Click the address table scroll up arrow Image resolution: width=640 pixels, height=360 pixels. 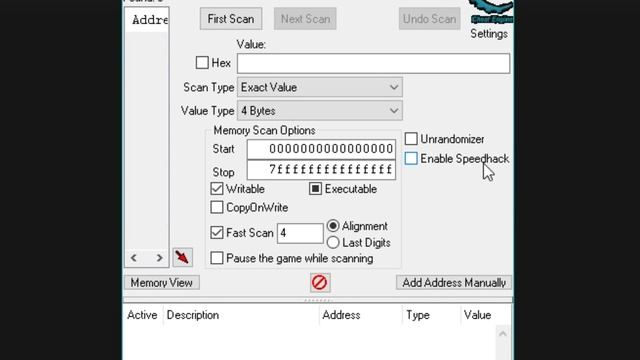pyautogui.click(x=503, y=334)
